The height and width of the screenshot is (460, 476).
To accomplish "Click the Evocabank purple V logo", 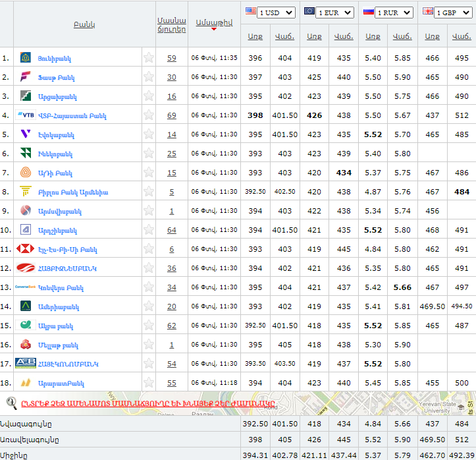I will 26,134.
